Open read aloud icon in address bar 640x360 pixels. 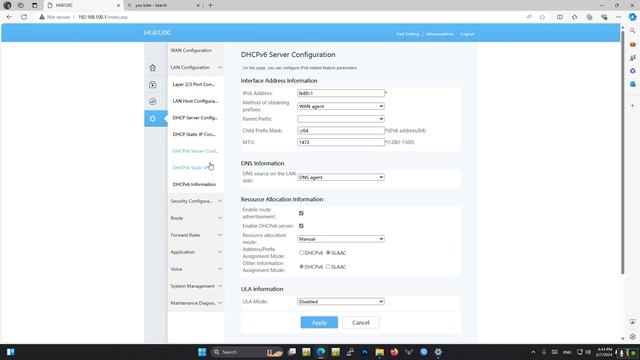[529, 17]
